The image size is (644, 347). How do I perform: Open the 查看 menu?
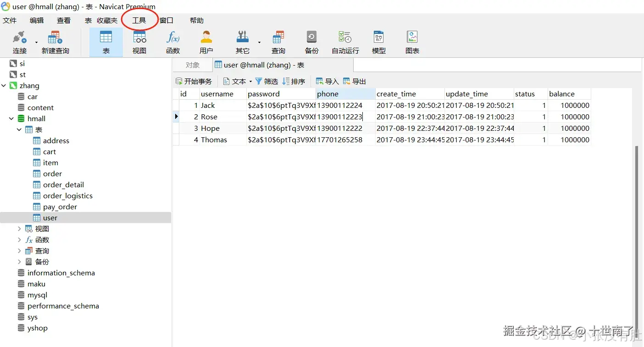64,20
